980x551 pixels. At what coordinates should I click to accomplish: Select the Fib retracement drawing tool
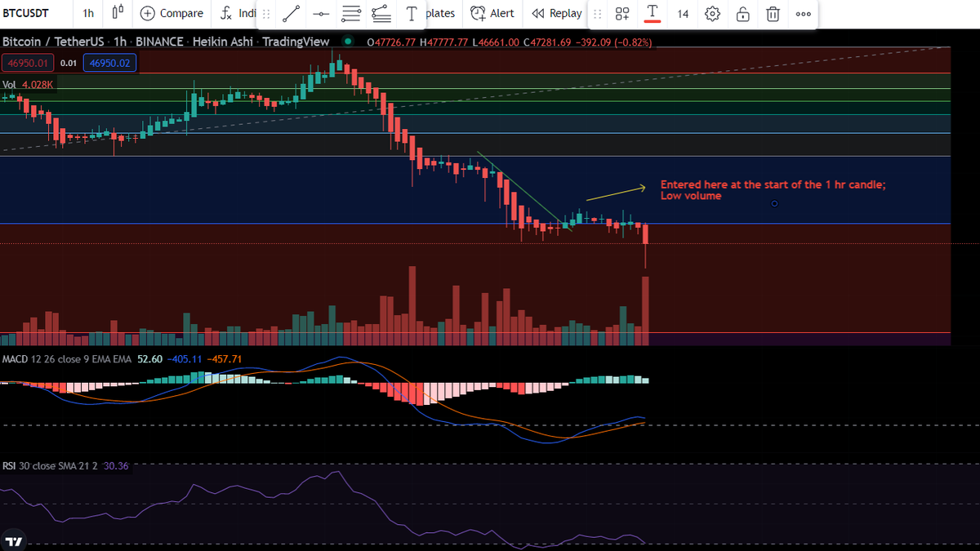tap(381, 14)
